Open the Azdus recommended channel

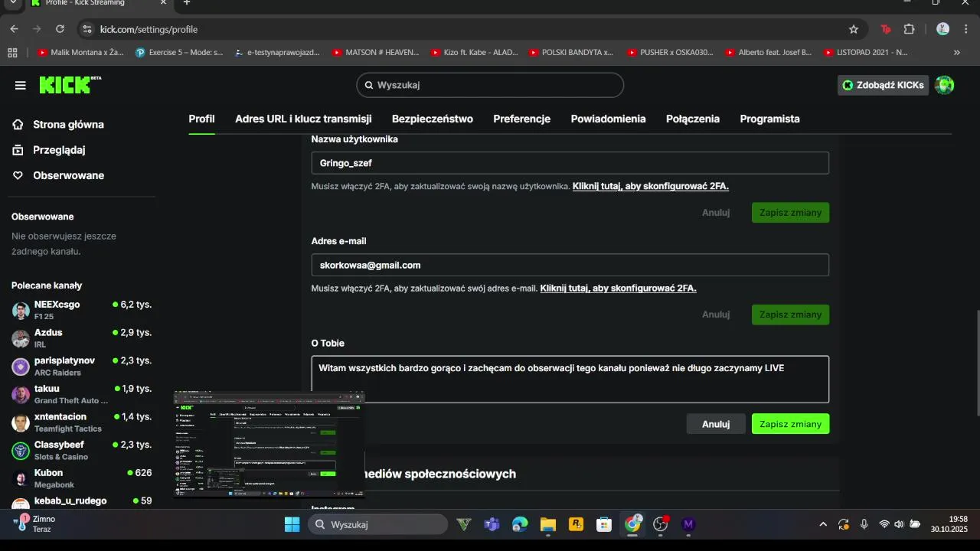coord(81,338)
